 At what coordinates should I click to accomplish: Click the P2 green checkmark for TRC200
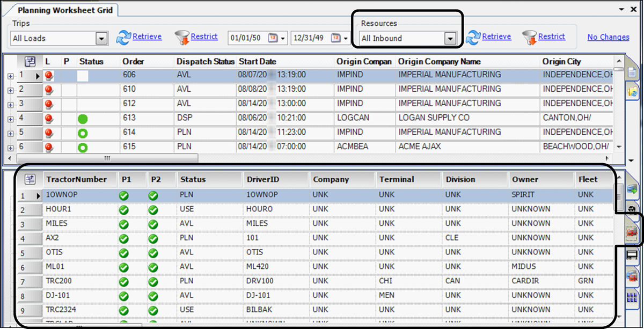point(153,281)
